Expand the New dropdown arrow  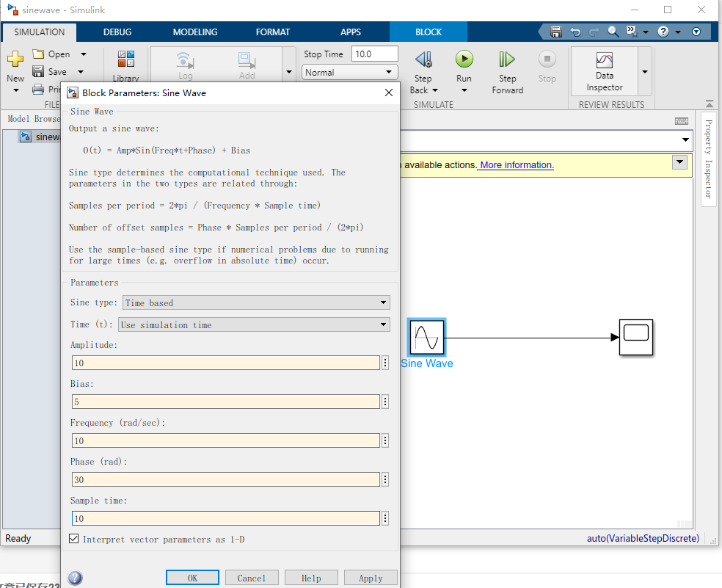(15, 90)
